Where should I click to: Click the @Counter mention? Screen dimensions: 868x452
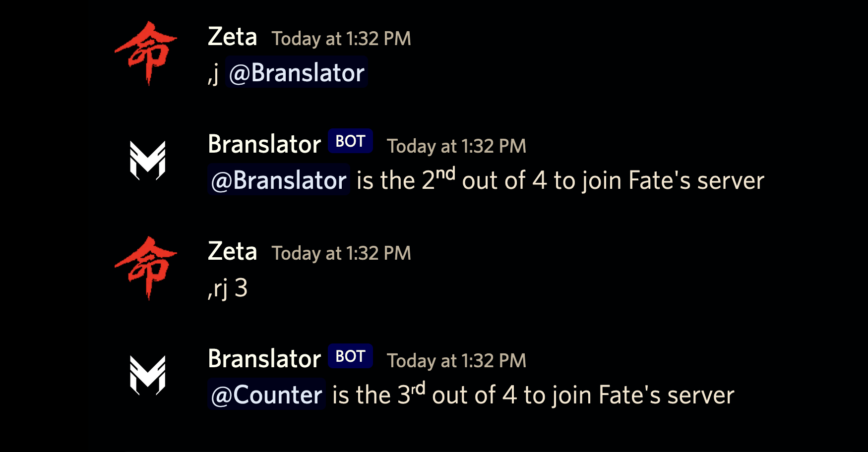[x=267, y=395]
